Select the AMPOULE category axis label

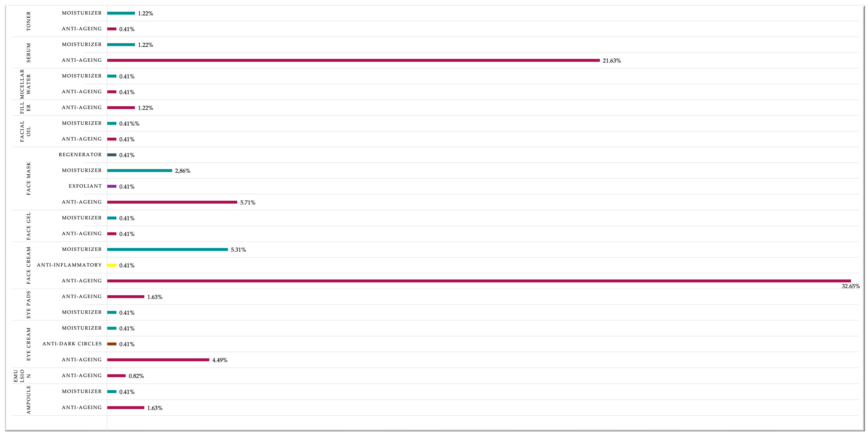click(x=28, y=400)
